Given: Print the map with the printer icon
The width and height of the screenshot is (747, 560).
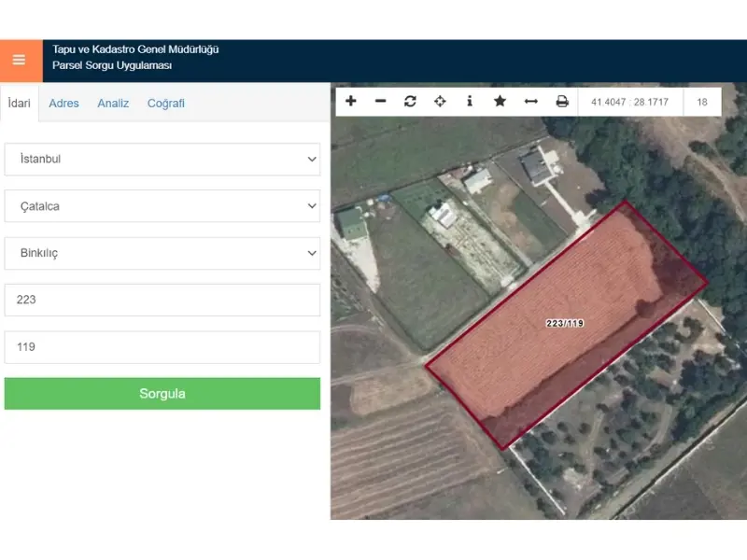Looking at the screenshot, I should 562,102.
